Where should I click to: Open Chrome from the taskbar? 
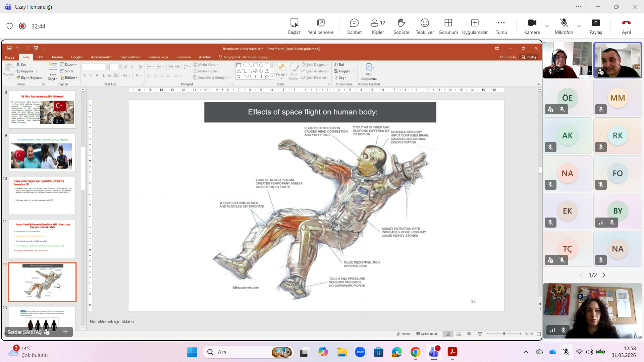415,352
